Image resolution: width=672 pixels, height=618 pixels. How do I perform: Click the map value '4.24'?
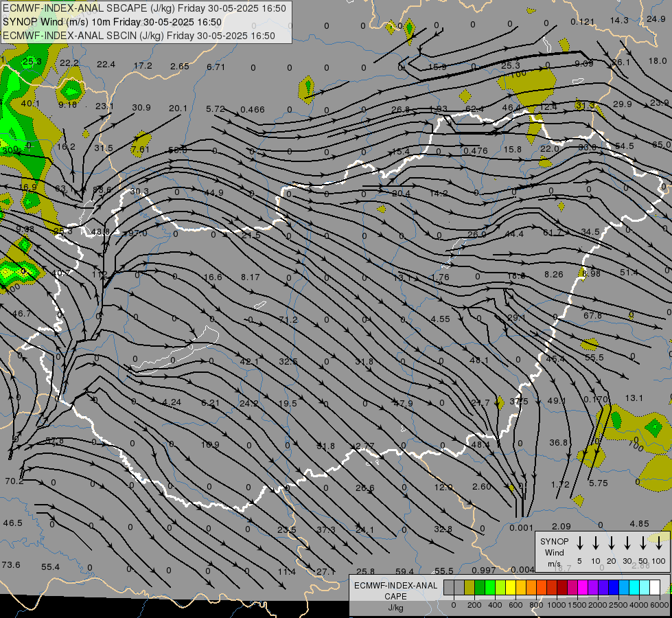coord(172,402)
